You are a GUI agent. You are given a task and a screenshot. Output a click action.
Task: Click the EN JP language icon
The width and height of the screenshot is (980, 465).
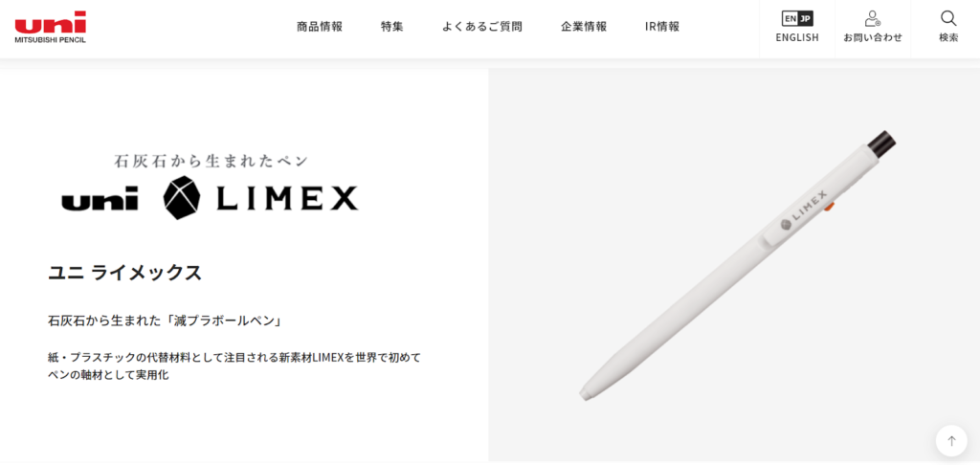(797, 18)
